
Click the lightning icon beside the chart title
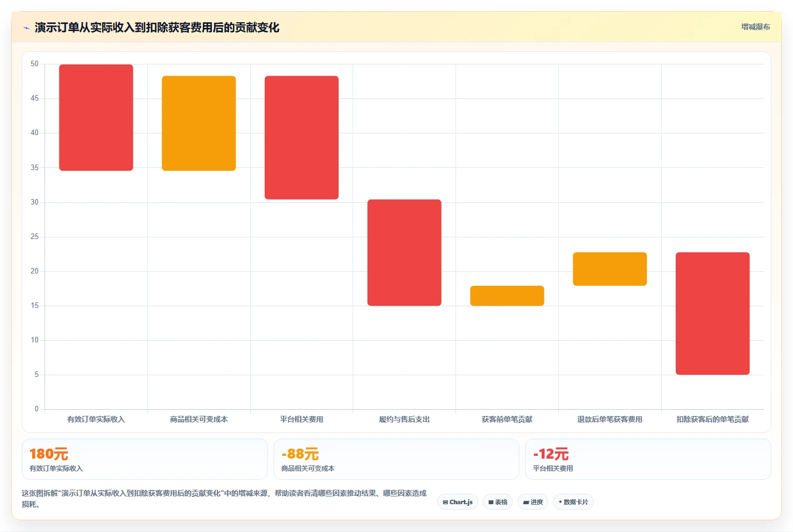click(26, 28)
